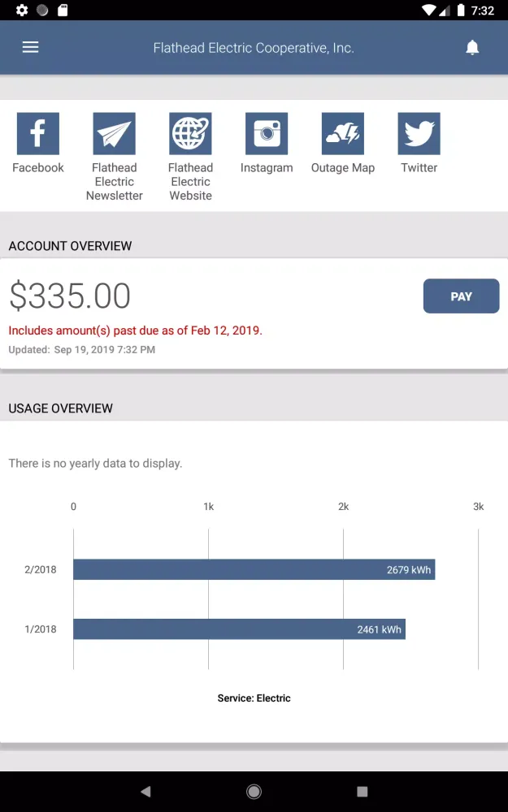Tap the ACCOUNT OVERVIEW section header
The width and height of the screenshot is (508, 812).
pos(70,246)
